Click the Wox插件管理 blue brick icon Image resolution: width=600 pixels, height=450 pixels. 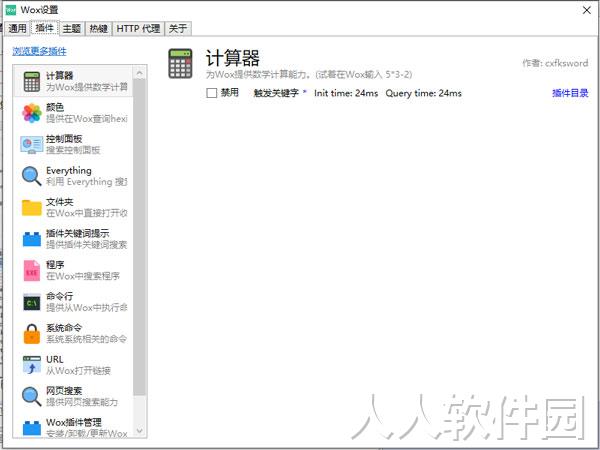point(32,428)
